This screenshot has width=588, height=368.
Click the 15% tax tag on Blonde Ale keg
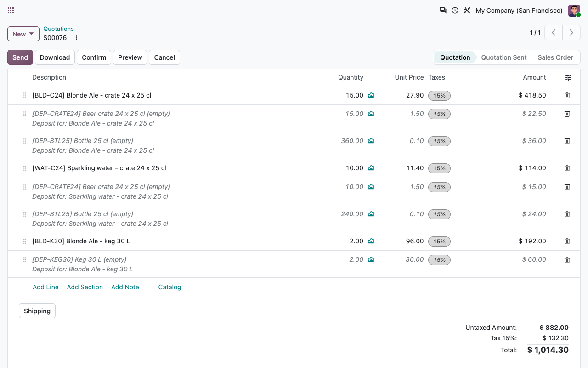[x=439, y=241]
